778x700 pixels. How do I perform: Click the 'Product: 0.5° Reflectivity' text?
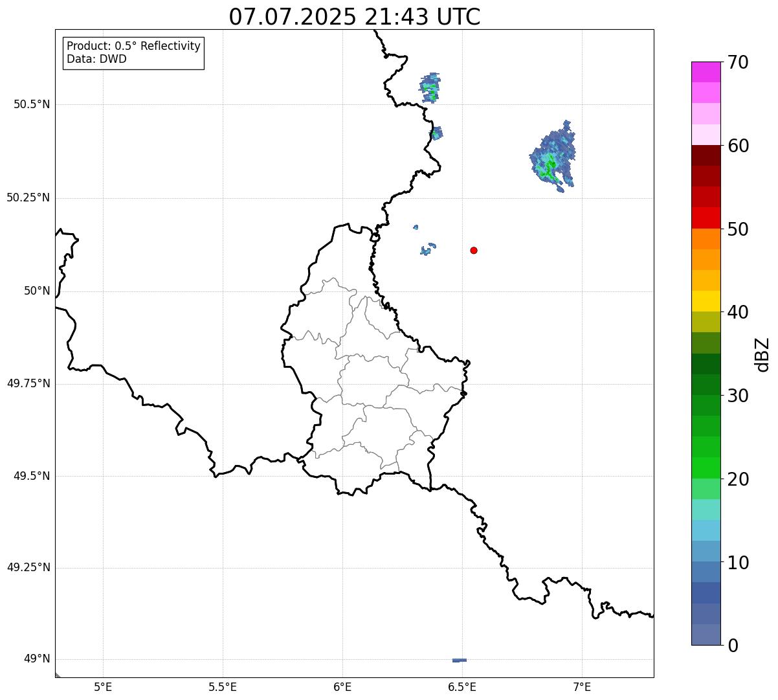pos(133,47)
